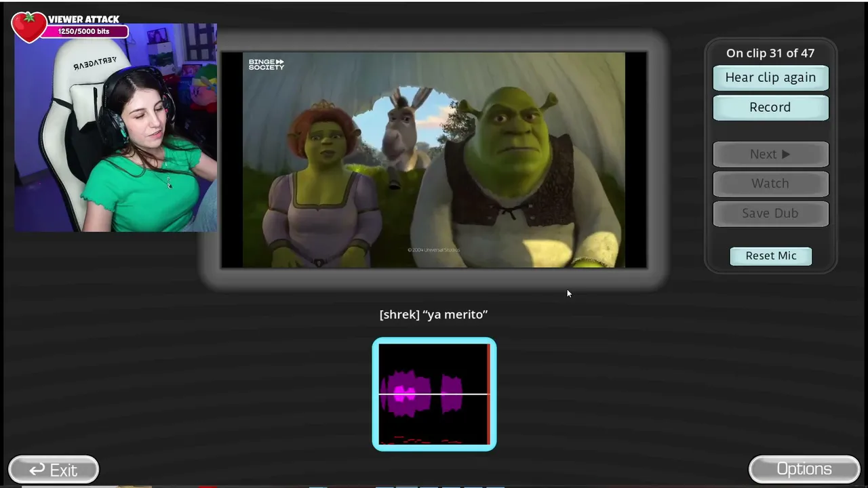Click the 1250/5000 bits progress bar
868x488 pixels.
click(x=84, y=31)
